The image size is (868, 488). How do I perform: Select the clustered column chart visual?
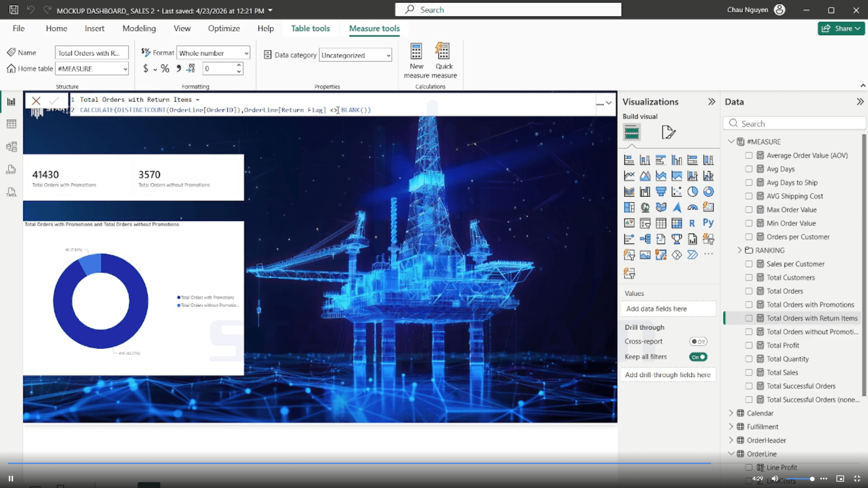point(676,160)
